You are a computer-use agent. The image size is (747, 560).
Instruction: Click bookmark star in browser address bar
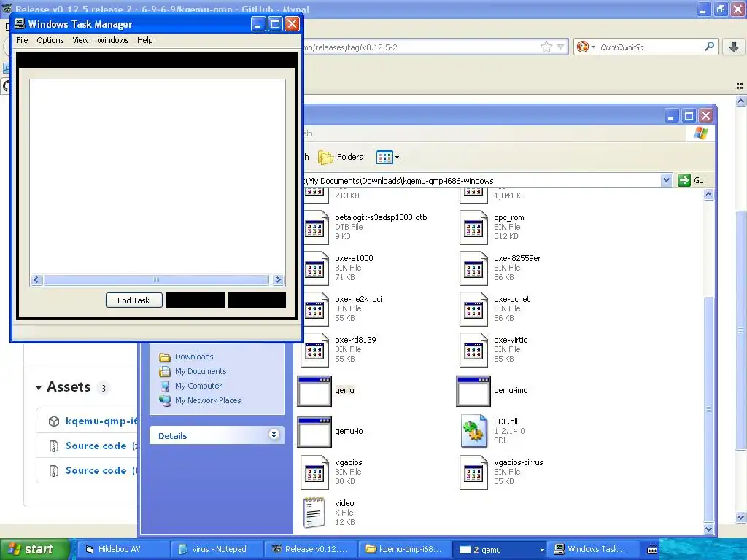click(546, 47)
